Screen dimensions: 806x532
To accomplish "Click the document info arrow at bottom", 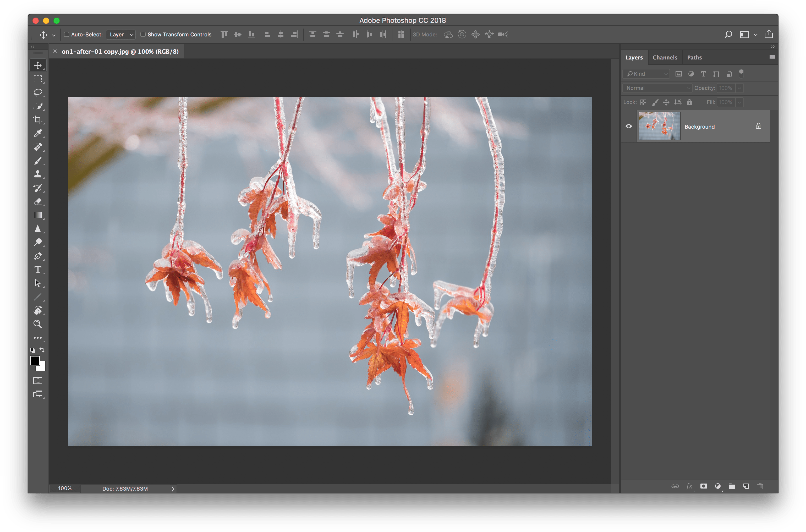I will (173, 489).
